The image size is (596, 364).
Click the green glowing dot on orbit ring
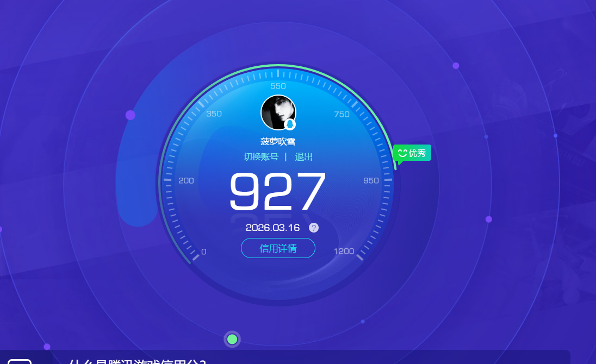click(232, 340)
